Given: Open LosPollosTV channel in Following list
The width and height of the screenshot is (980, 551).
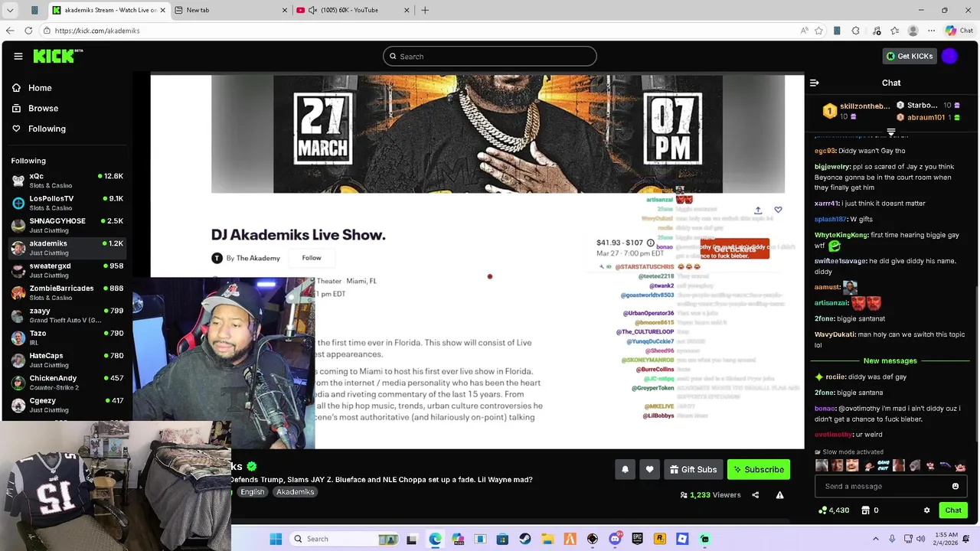Looking at the screenshot, I should pyautogui.click(x=67, y=203).
